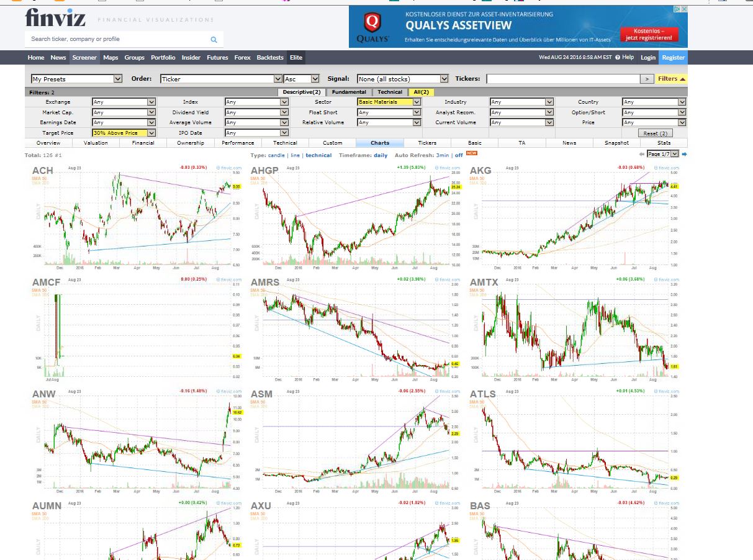This screenshot has width=753, height=560.
Task: Open the Signal dropdown
Action: [403, 79]
